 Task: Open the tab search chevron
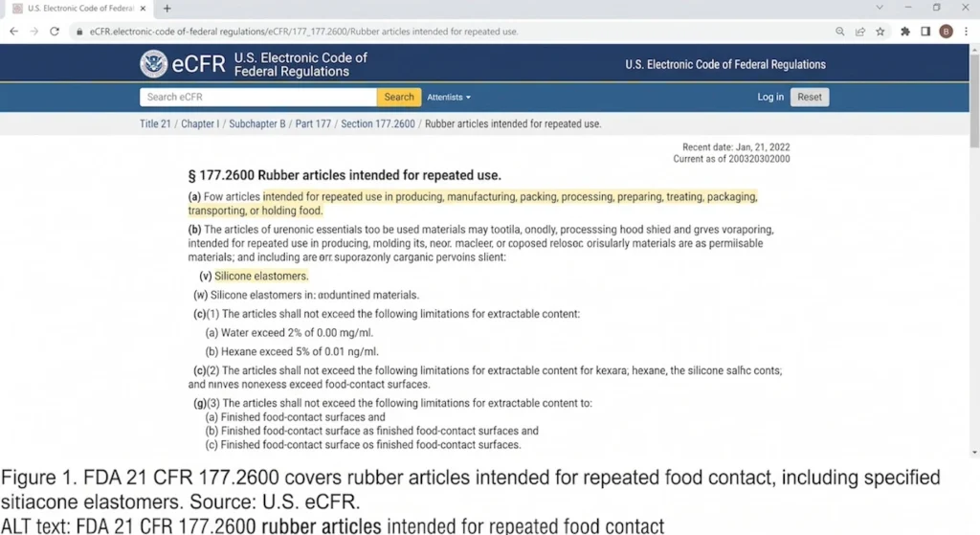tap(880, 8)
